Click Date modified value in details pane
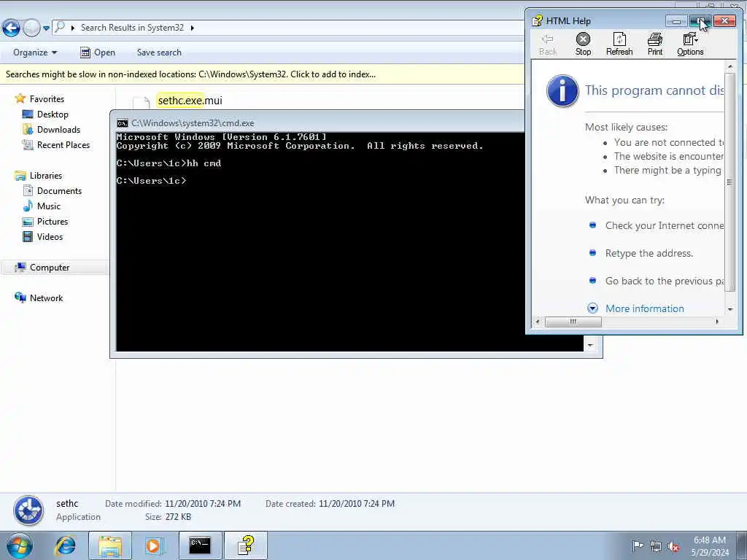The image size is (747, 560). 203,503
